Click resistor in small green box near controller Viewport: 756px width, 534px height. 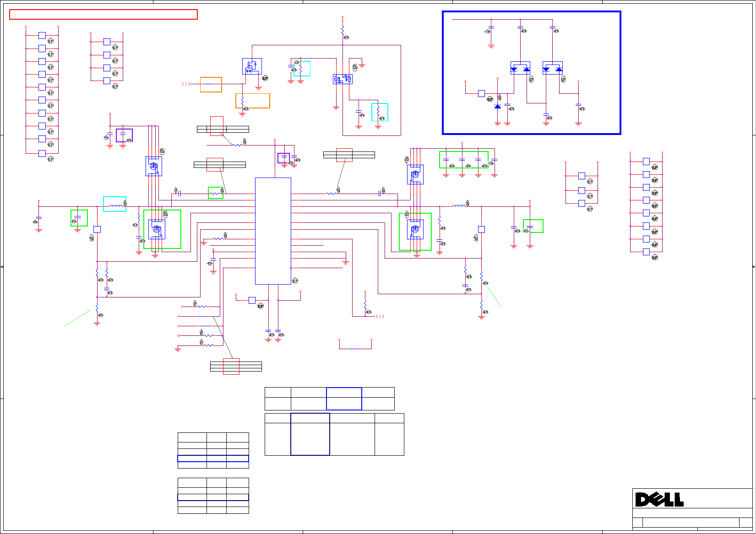(215, 194)
